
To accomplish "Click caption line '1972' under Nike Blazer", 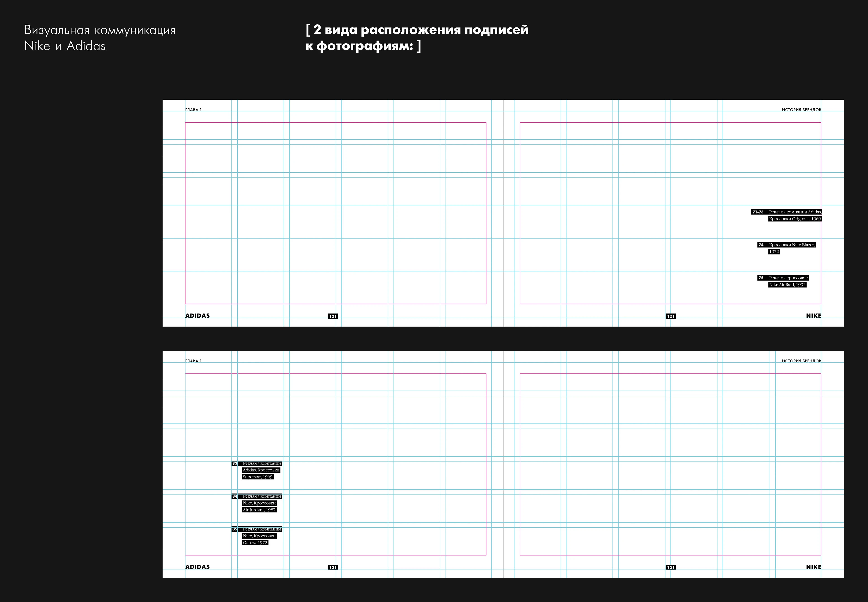I will click(x=774, y=252).
